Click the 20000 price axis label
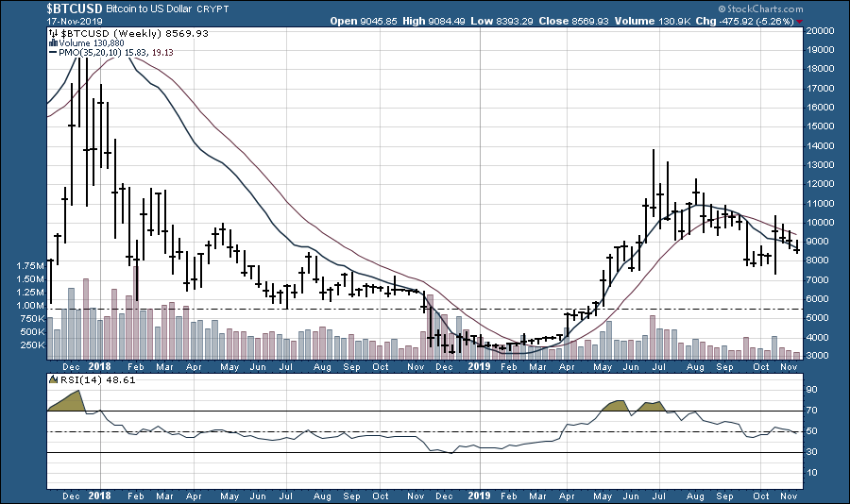 pos(822,30)
